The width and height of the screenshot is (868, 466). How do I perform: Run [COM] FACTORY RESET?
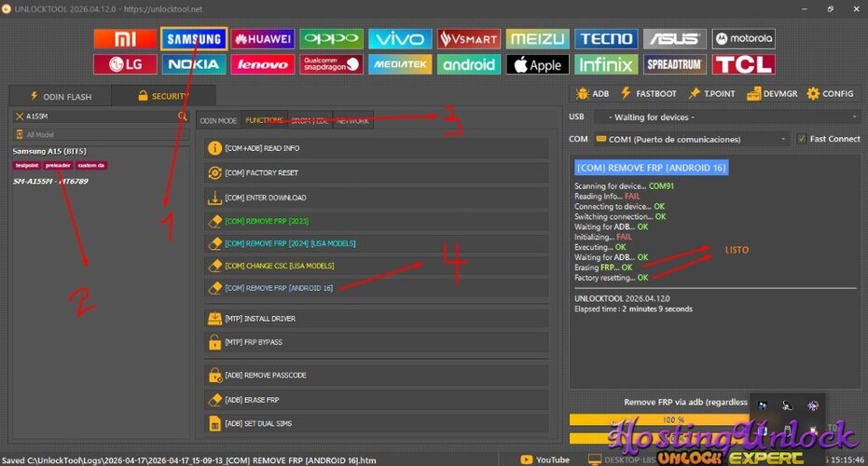point(377,172)
